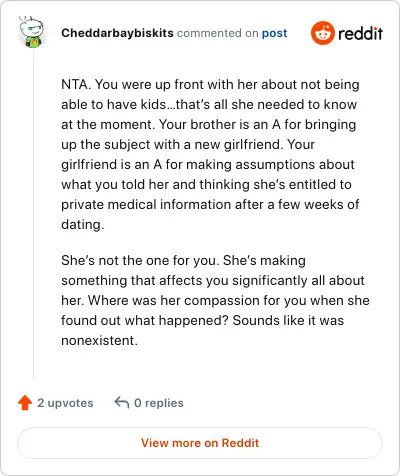Click the sentence "Your brother is an A"
The image size is (400, 476).
(x=220, y=124)
